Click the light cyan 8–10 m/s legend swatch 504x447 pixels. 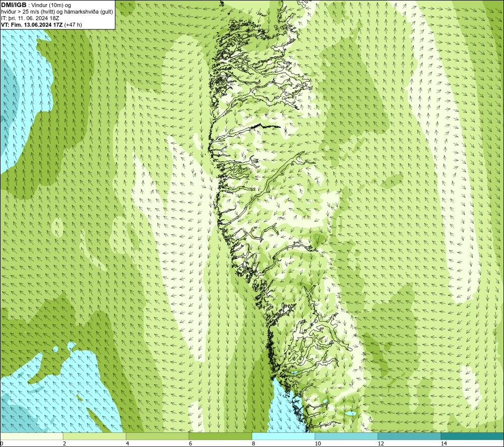tap(283, 436)
